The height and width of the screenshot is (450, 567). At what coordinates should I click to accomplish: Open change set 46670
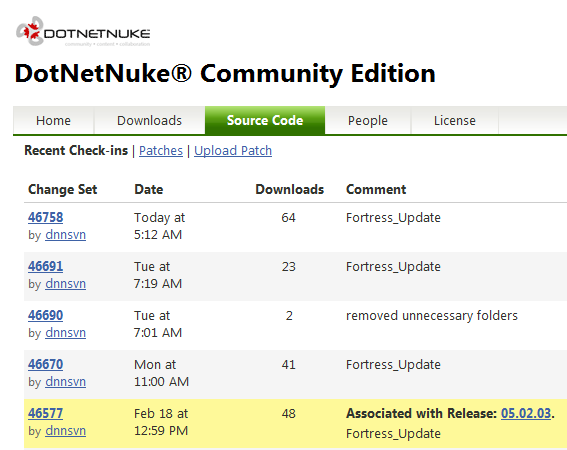tap(46, 364)
